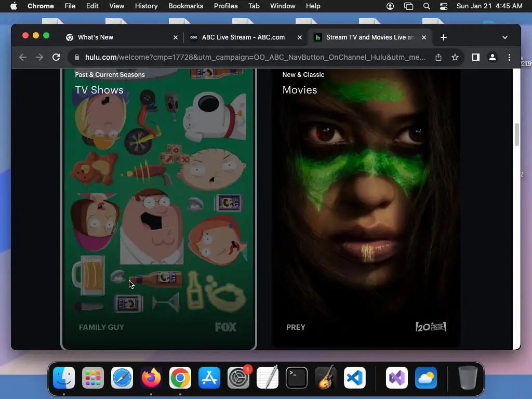Screen dimensions: 532x399
Task: Click the Movies heading
Action: tap(300, 90)
